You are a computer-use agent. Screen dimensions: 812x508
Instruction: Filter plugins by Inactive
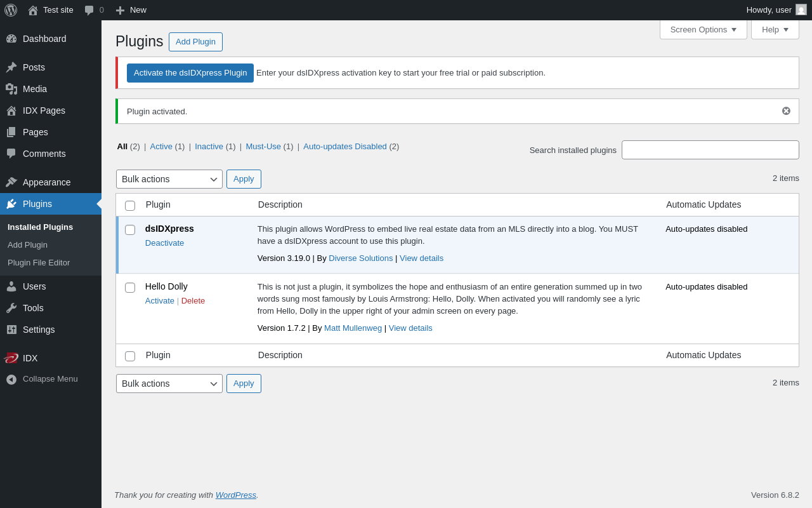tap(209, 146)
